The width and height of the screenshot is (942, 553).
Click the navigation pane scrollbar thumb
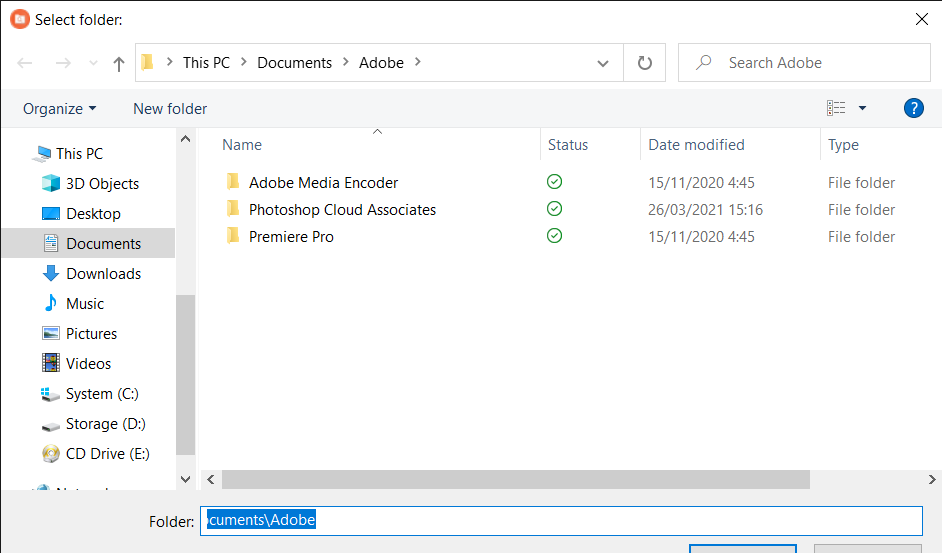[x=186, y=375]
